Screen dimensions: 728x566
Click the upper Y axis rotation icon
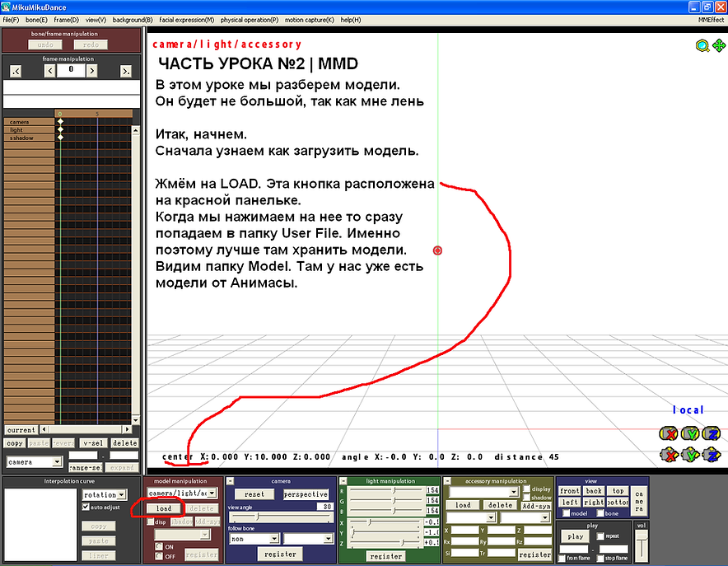[690, 433]
